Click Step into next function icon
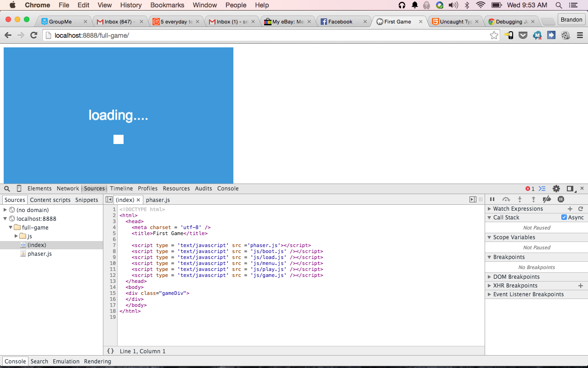The width and height of the screenshot is (588, 368). [x=520, y=199]
